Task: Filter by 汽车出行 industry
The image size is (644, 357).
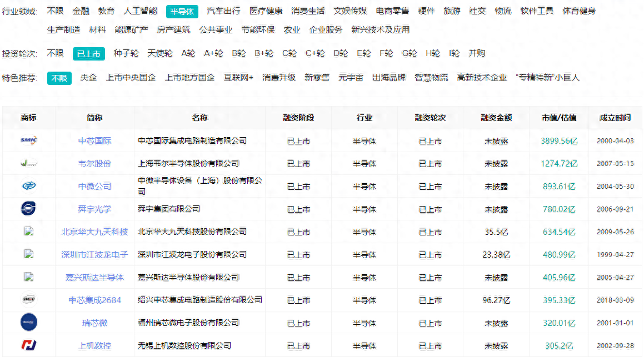Action: tap(224, 11)
